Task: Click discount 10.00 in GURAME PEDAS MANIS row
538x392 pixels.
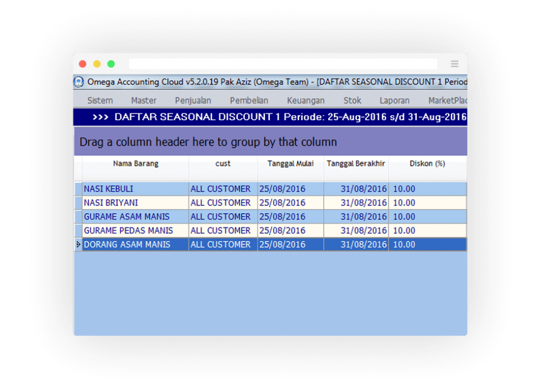Action: [x=428, y=230]
